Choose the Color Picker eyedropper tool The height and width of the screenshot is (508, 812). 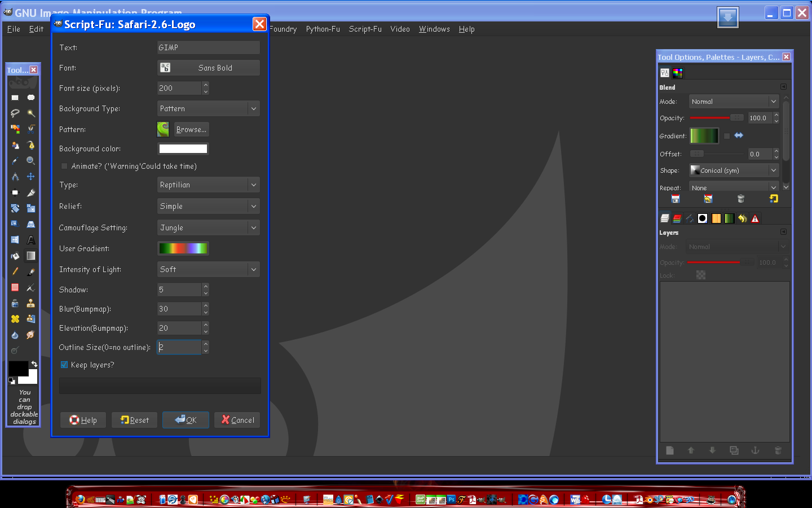(x=15, y=161)
